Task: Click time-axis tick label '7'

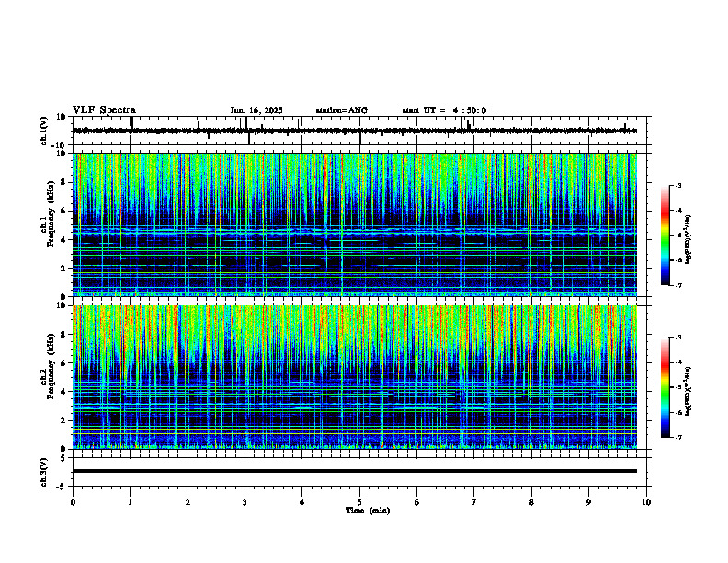Action: [474, 502]
